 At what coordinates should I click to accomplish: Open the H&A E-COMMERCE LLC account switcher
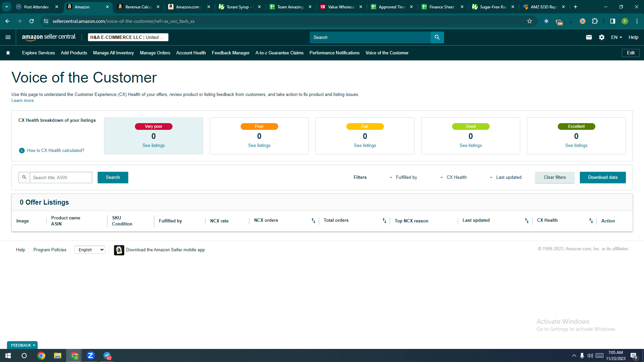click(128, 37)
